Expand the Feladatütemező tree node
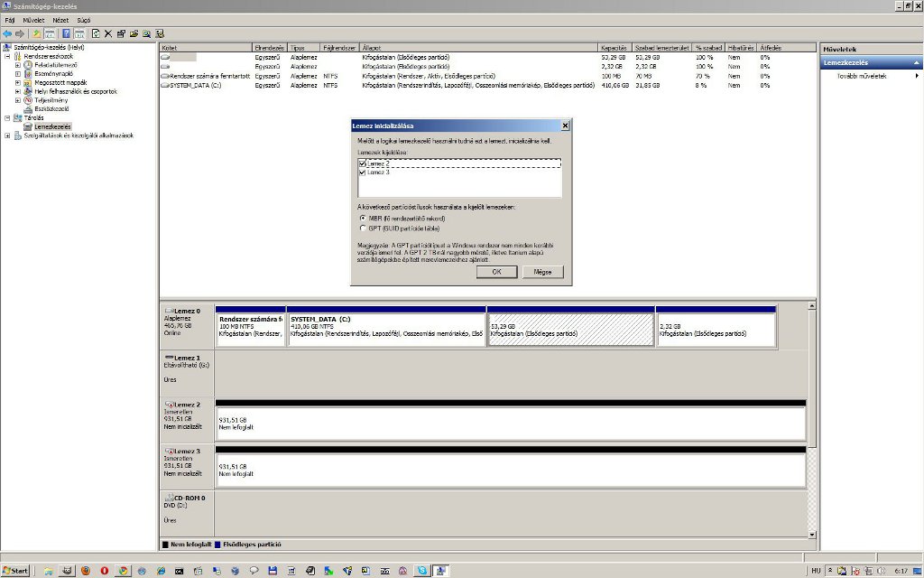 click(x=18, y=65)
